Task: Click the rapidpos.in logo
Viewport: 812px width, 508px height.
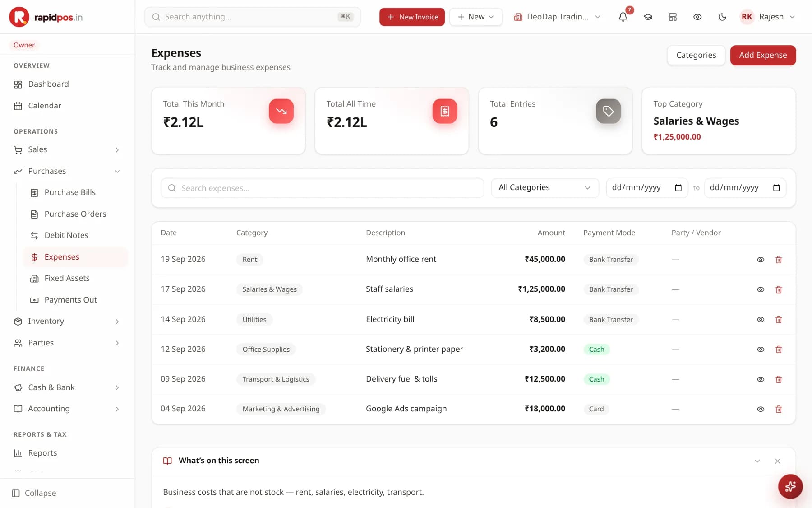Action: (x=46, y=17)
